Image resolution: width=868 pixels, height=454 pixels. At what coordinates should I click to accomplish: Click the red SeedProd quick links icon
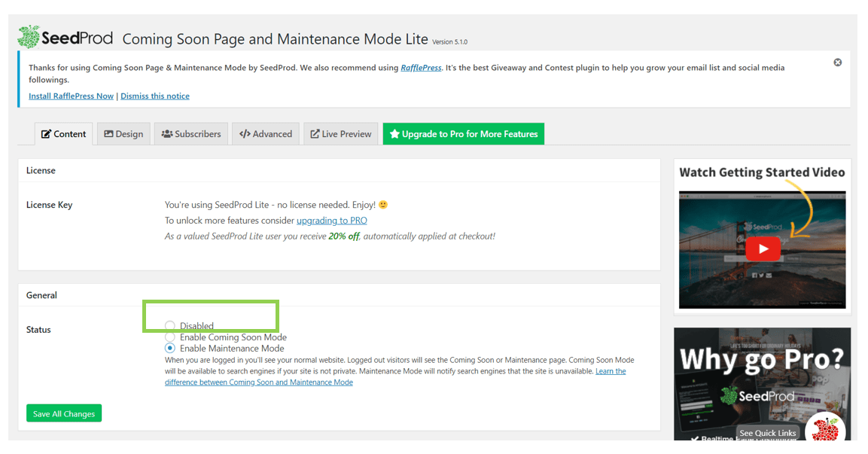coord(824,430)
